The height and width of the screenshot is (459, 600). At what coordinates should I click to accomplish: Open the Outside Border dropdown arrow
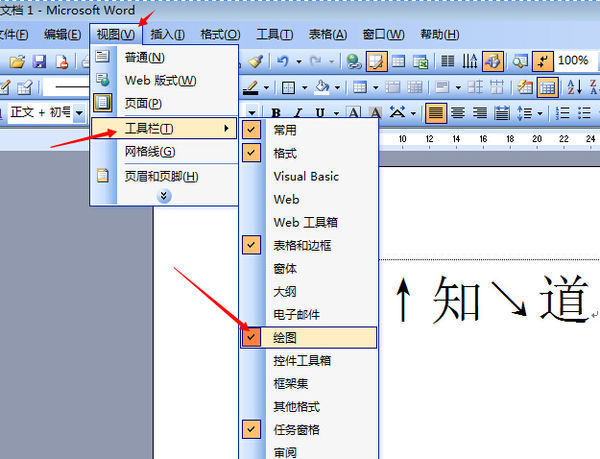[x=305, y=88]
